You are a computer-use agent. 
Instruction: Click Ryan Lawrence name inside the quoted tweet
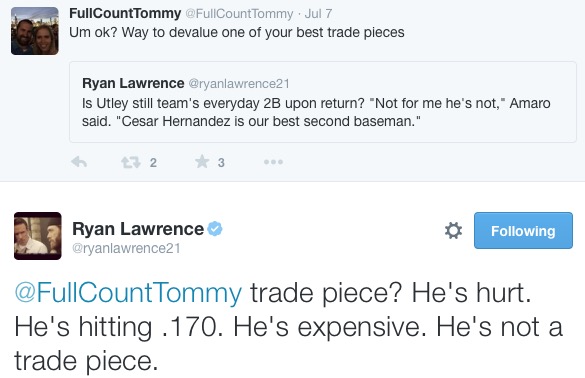(133, 83)
